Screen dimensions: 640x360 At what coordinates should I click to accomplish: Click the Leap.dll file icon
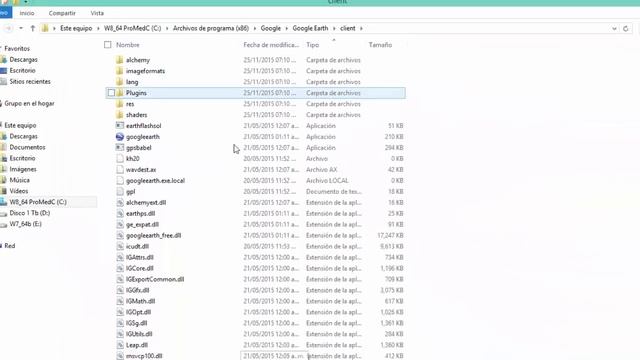point(120,345)
